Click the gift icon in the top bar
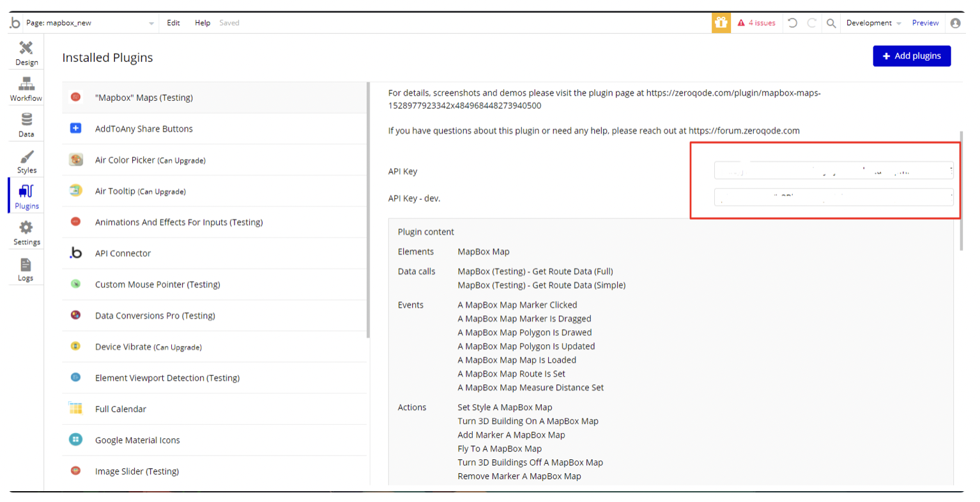 pos(721,23)
